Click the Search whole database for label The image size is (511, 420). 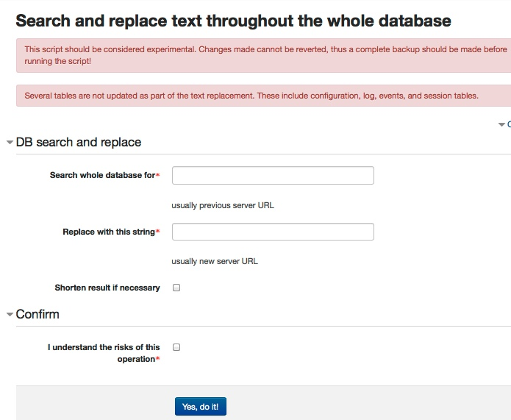point(102,176)
